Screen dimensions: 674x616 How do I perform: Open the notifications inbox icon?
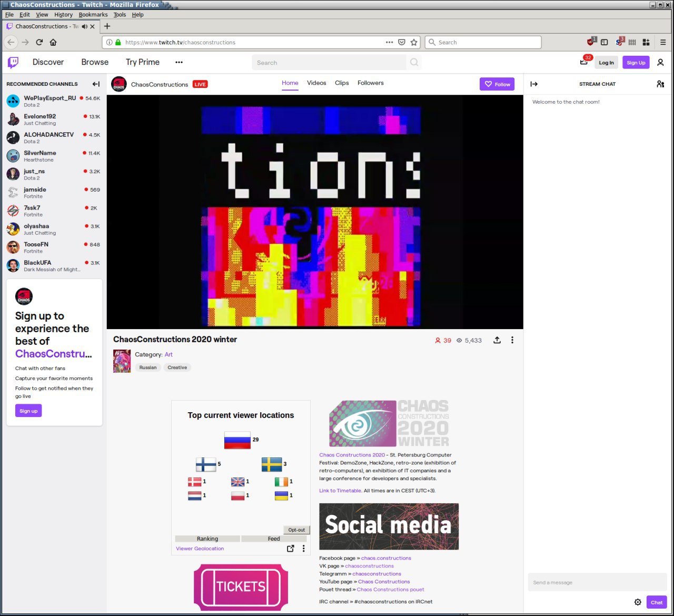tap(583, 62)
